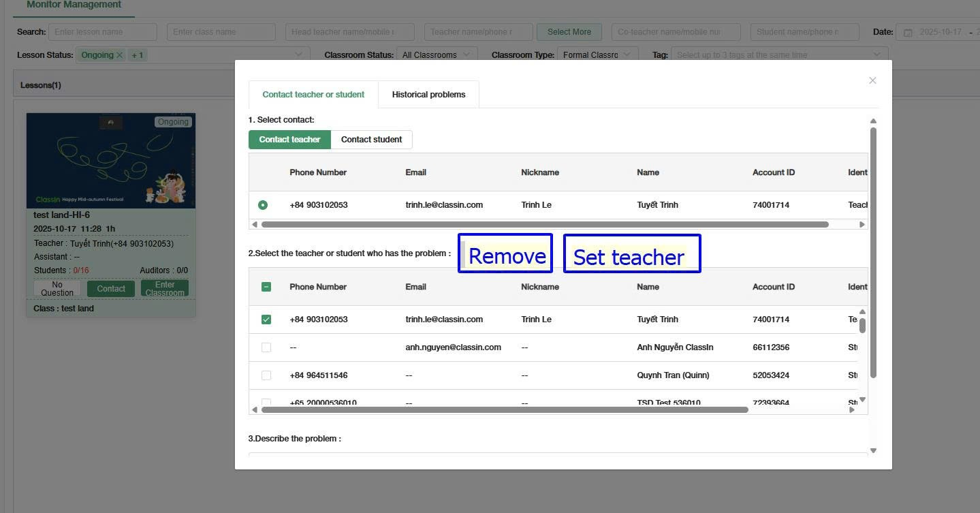980x513 pixels.
Task: Select radio button for Trinh Le contact
Action: coord(263,205)
